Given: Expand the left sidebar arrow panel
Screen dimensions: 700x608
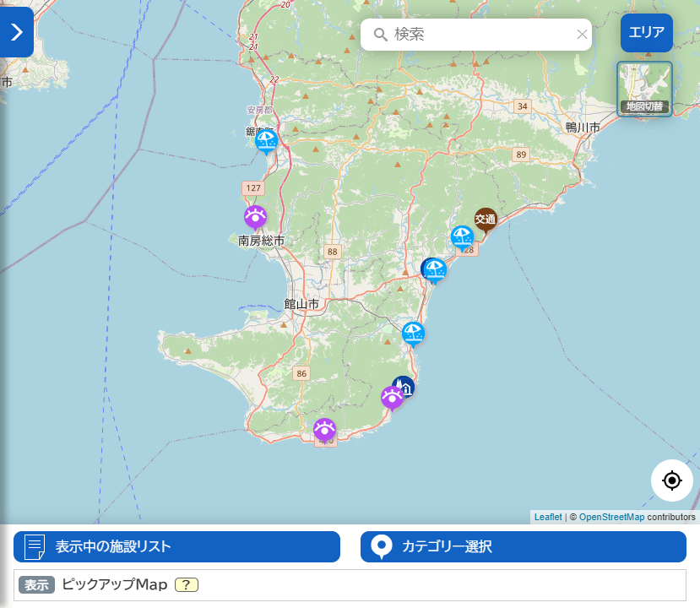Looking at the screenshot, I should [15, 32].
